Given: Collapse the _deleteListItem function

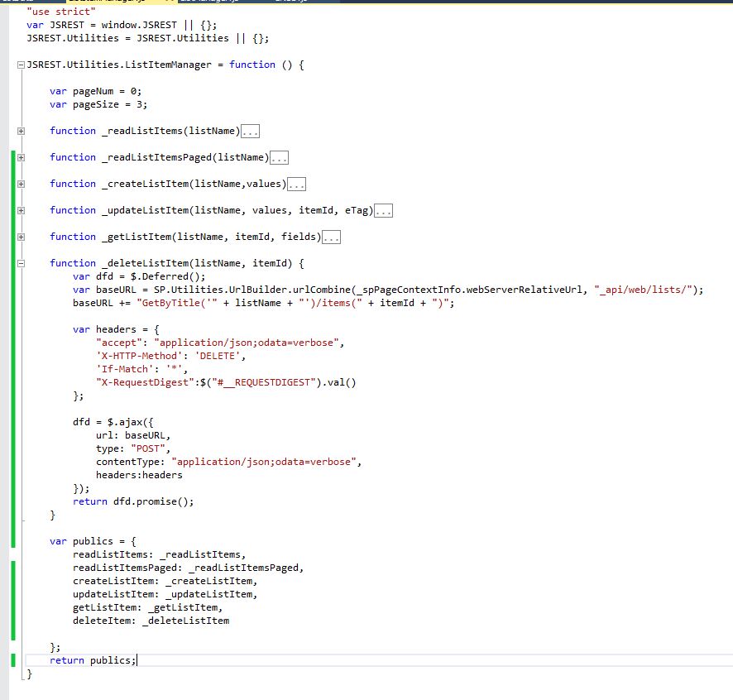Looking at the screenshot, I should pos(20,263).
